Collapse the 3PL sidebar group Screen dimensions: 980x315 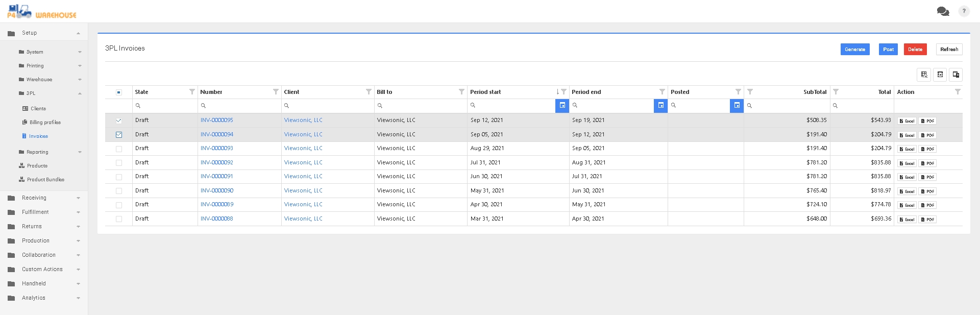pyautogui.click(x=31, y=93)
